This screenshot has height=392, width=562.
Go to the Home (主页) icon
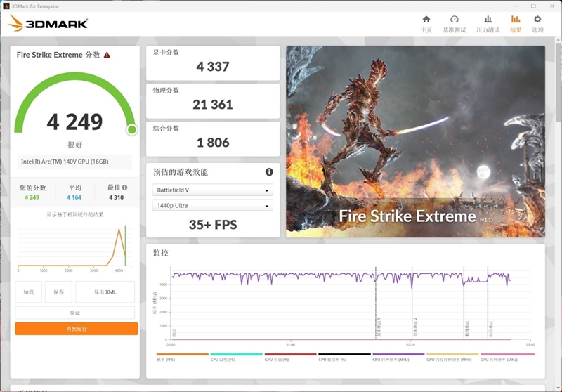tap(426, 20)
